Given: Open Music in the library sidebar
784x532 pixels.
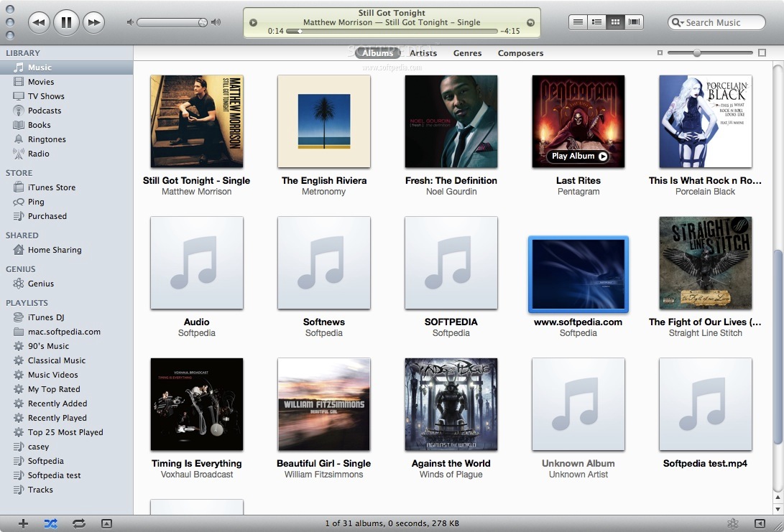Looking at the screenshot, I should [67, 67].
